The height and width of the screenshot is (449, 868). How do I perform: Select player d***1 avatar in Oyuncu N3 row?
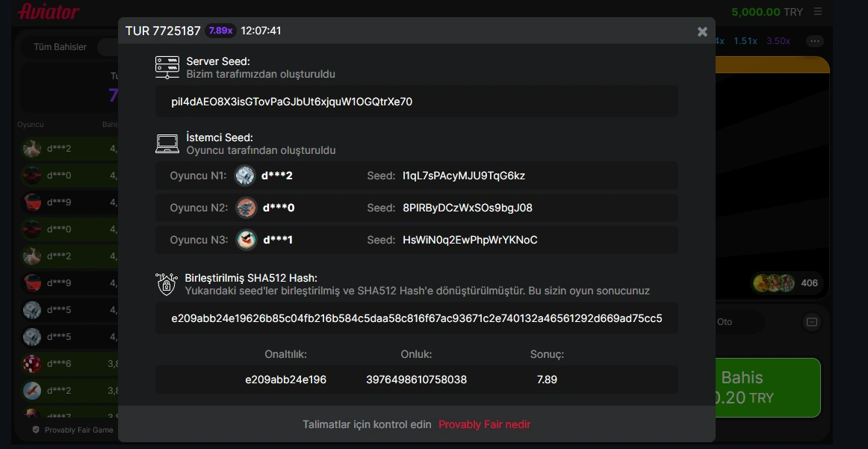[x=247, y=240]
